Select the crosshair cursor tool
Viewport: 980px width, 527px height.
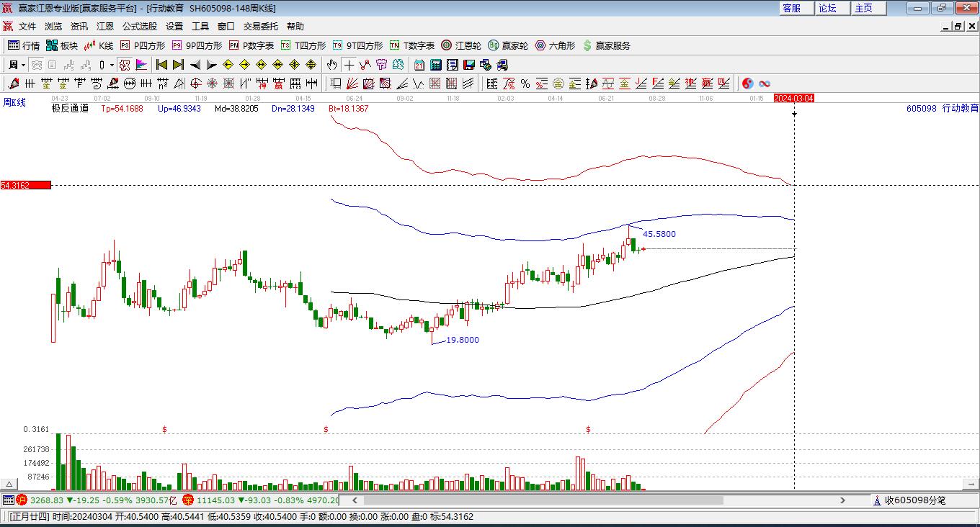click(349, 65)
